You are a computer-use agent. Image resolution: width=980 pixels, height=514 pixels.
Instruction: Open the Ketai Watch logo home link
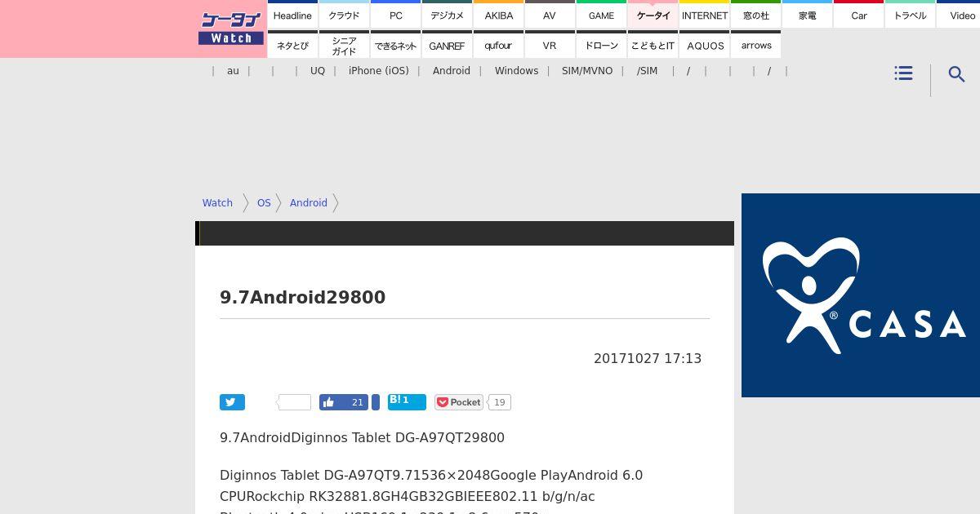pyautogui.click(x=231, y=29)
